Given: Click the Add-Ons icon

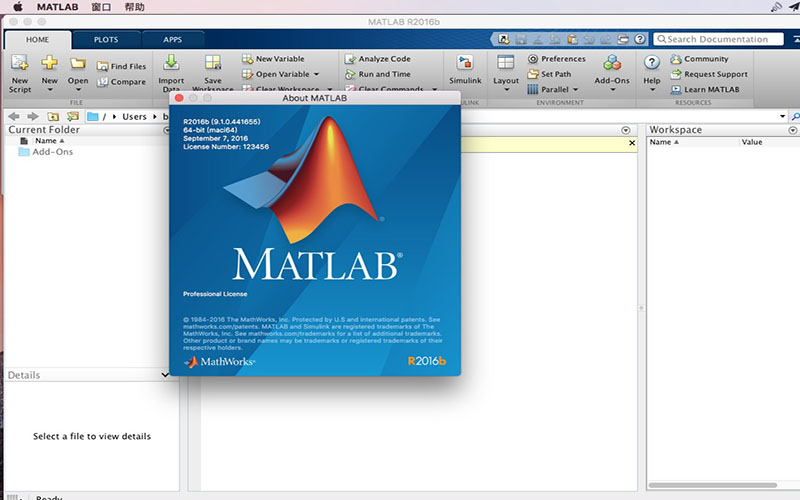Looking at the screenshot, I should pyautogui.click(x=612, y=63).
